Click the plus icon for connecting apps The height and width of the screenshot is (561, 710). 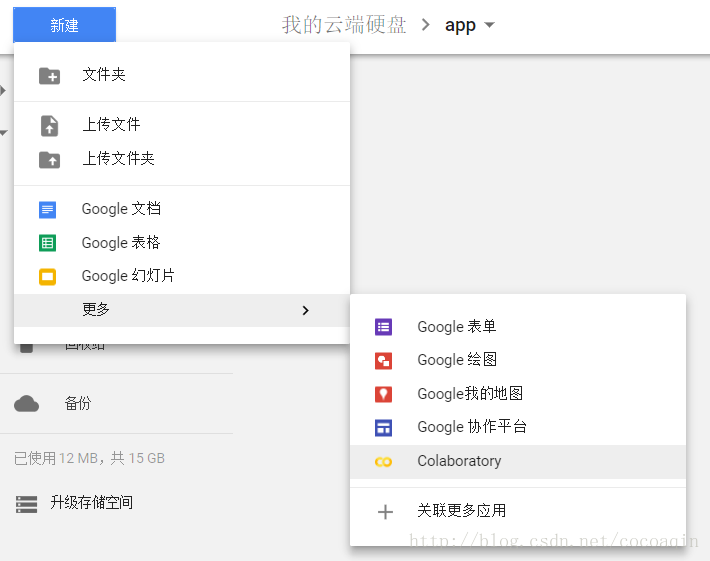385,512
